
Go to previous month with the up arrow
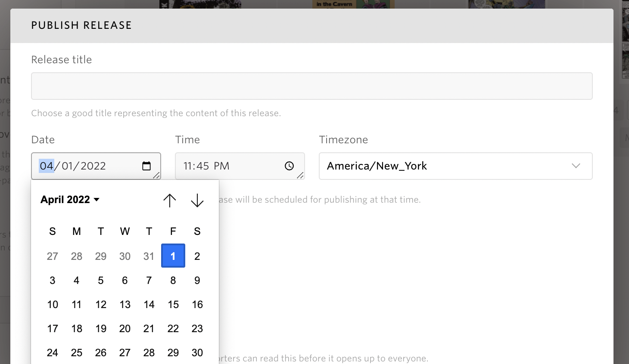(170, 200)
